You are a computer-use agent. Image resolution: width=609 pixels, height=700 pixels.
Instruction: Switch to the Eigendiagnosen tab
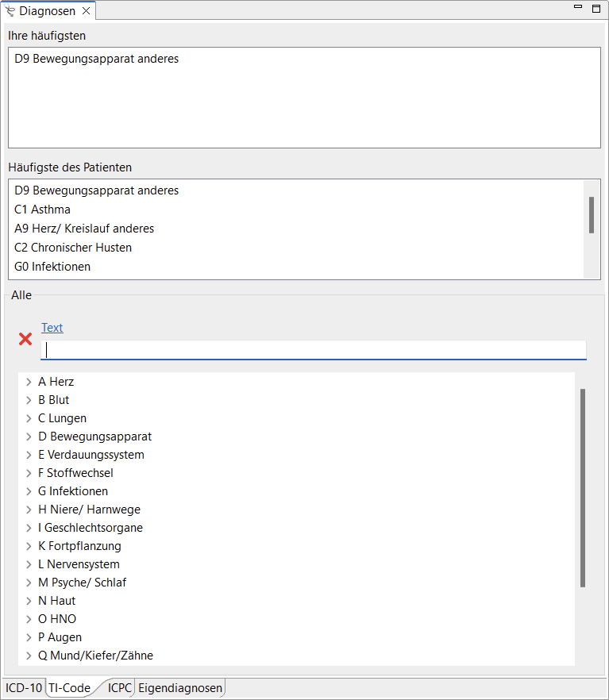tap(180, 688)
